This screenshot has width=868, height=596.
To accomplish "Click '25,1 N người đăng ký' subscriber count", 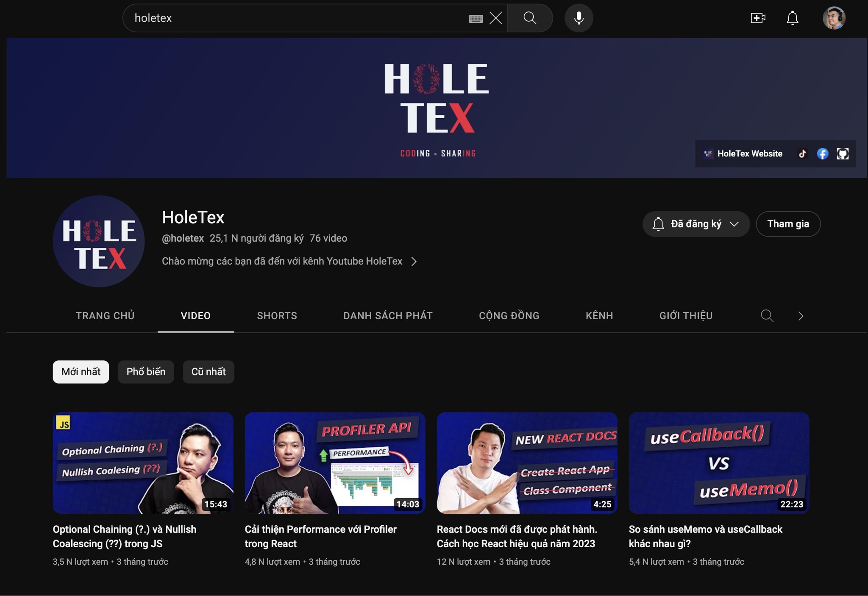I will pos(256,238).
